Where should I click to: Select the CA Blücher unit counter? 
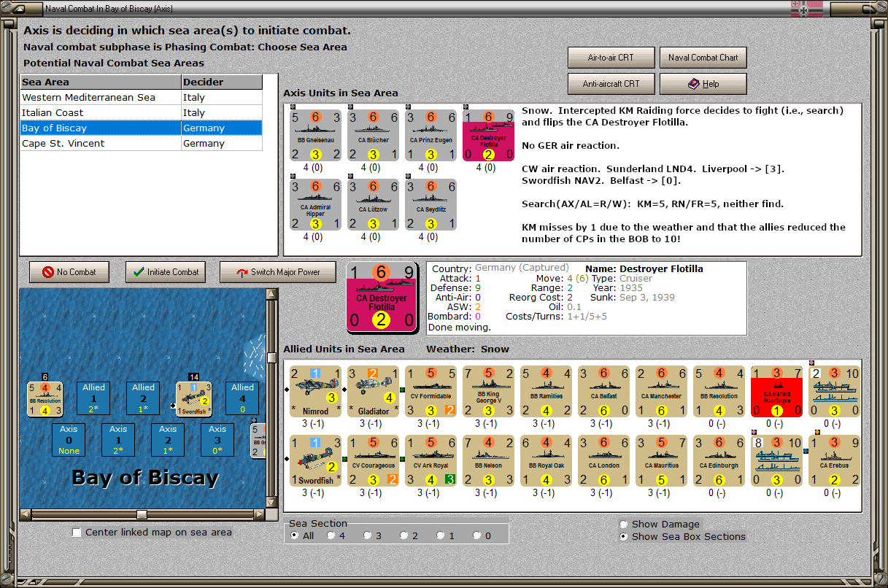coord(374,135)
